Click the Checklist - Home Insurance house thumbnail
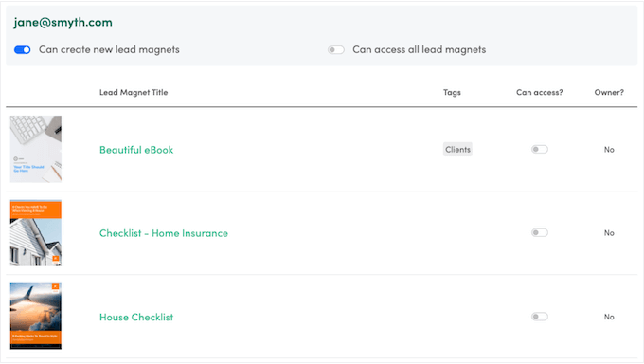Viewport: 644px width, 364px height. [36, 233]
